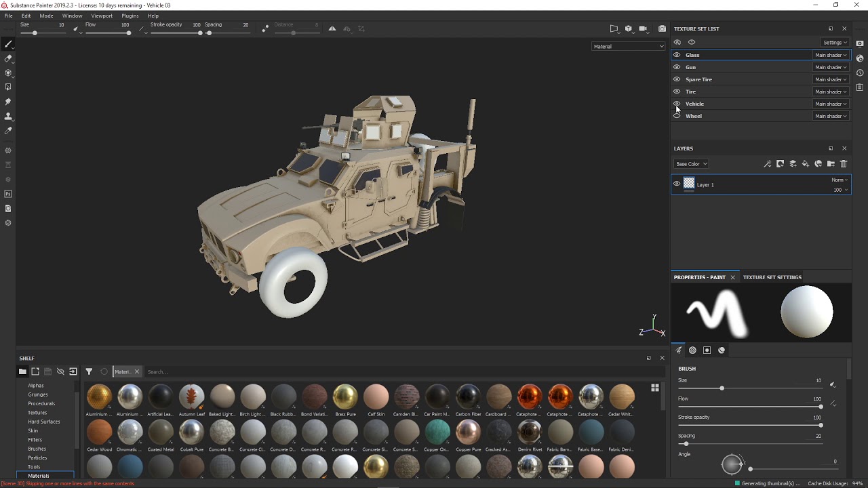Screen dimensions: 868x488
Task: Select the Material Picker eyedropper tool
Action: tap(8, 130)
